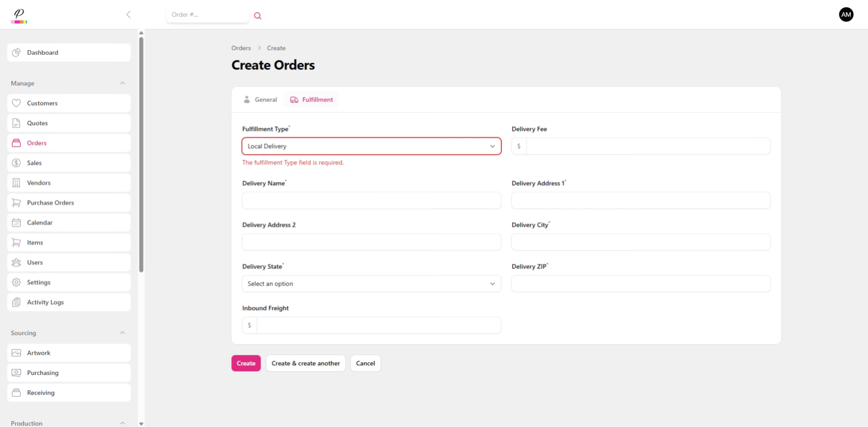Click Create & create another
Screen dimensions: 868x427
[x=305, y=363]
